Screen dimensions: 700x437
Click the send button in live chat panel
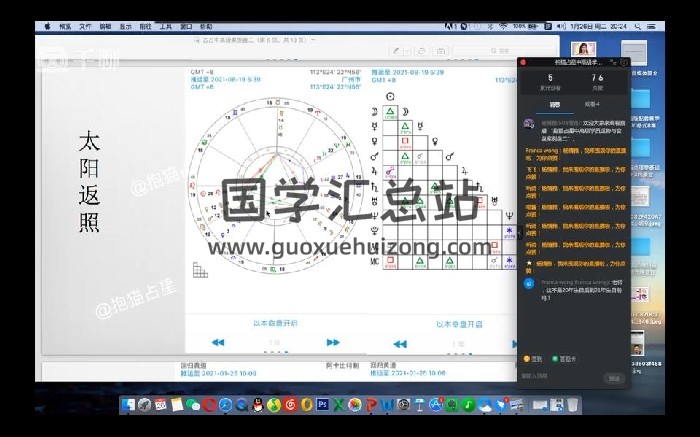tap(614, 378)
